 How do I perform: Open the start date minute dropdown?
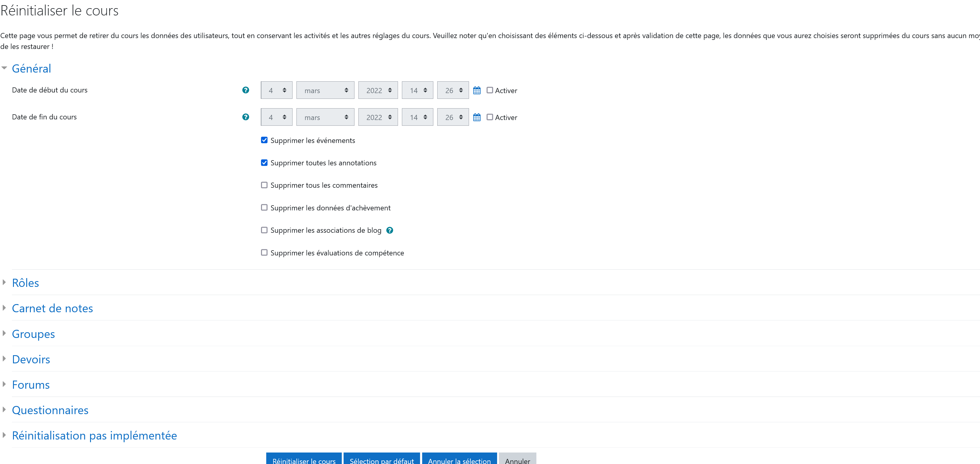453,90
